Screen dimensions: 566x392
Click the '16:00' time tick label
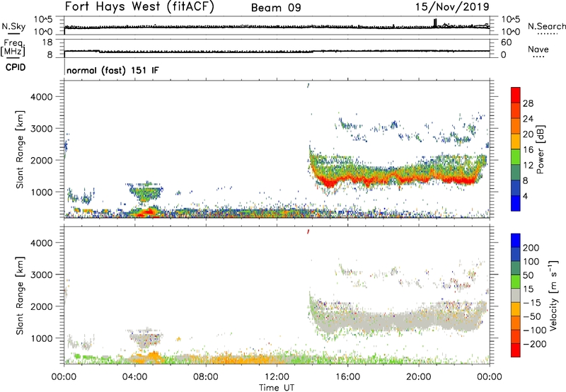tap(347, 377)
